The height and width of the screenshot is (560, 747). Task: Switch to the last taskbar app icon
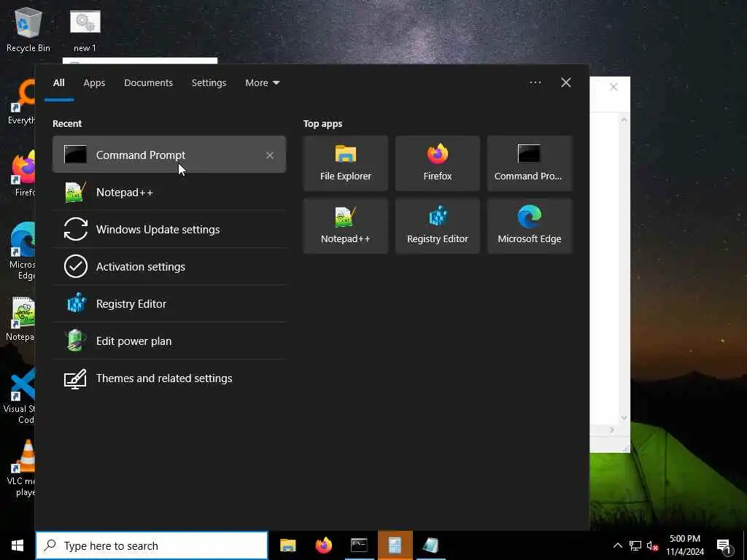pyautogui.click(x=430, y=545)
